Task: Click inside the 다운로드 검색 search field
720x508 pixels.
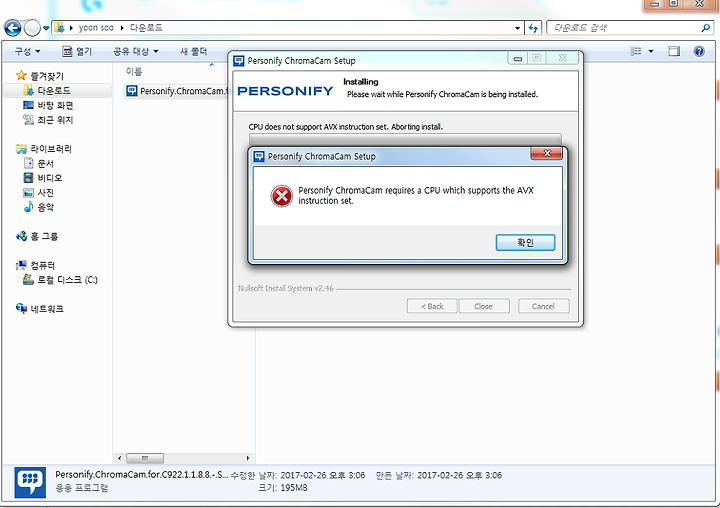Action: [x=624, y=28]
